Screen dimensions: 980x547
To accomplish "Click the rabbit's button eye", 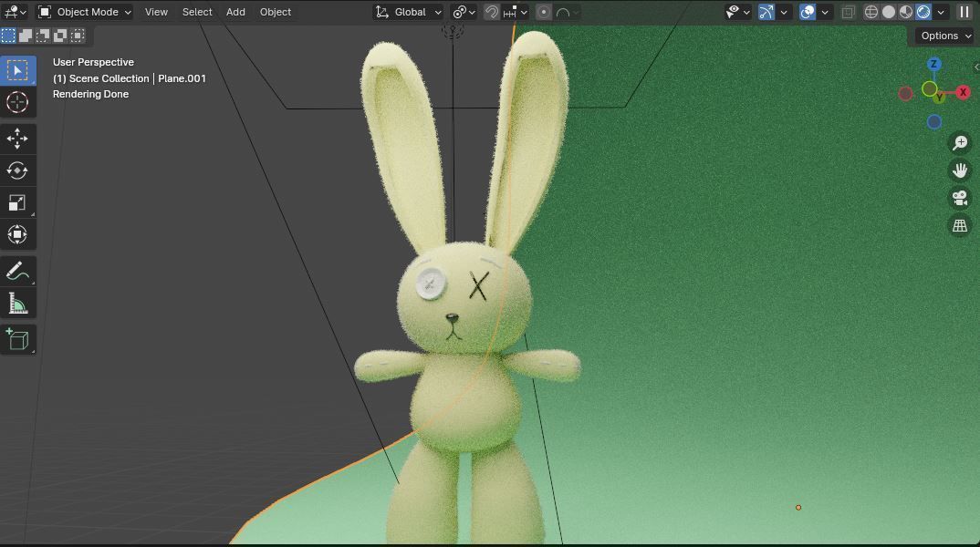I will 431,284.
